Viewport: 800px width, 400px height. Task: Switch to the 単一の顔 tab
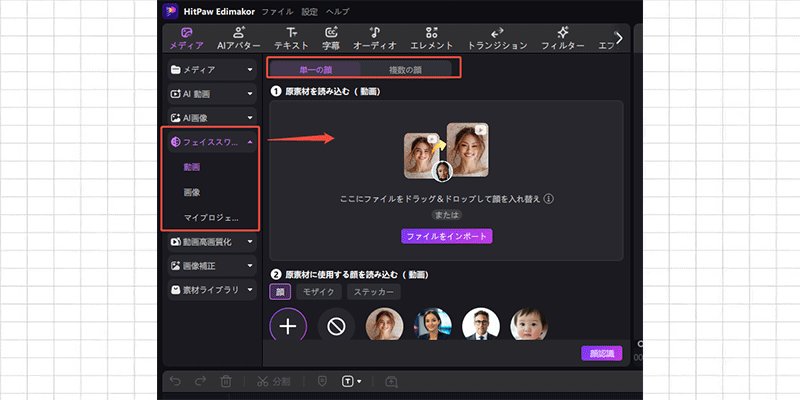tap(315, 70)
